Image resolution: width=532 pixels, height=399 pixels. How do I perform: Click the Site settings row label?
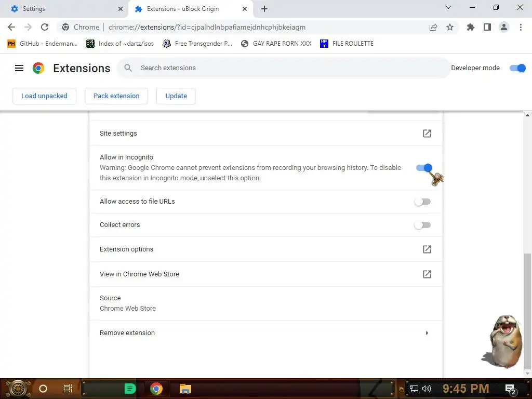[x=118, y=134]
